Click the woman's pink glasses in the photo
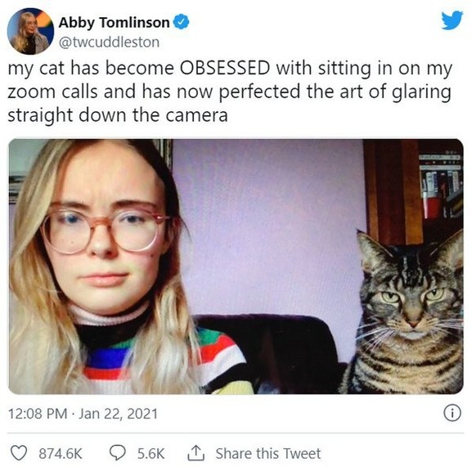Viewport: 476px width, 468px height. (105, 231)
